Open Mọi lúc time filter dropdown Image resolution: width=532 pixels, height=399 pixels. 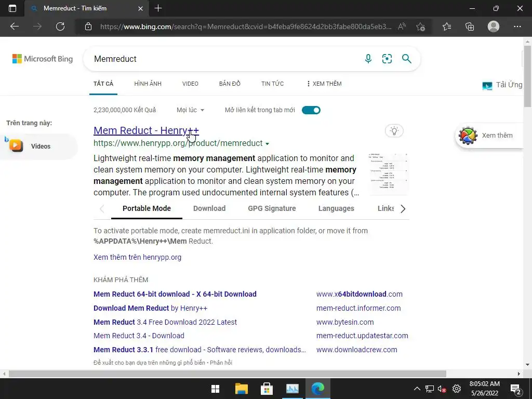pyautogui.click(x=190, y=110)
